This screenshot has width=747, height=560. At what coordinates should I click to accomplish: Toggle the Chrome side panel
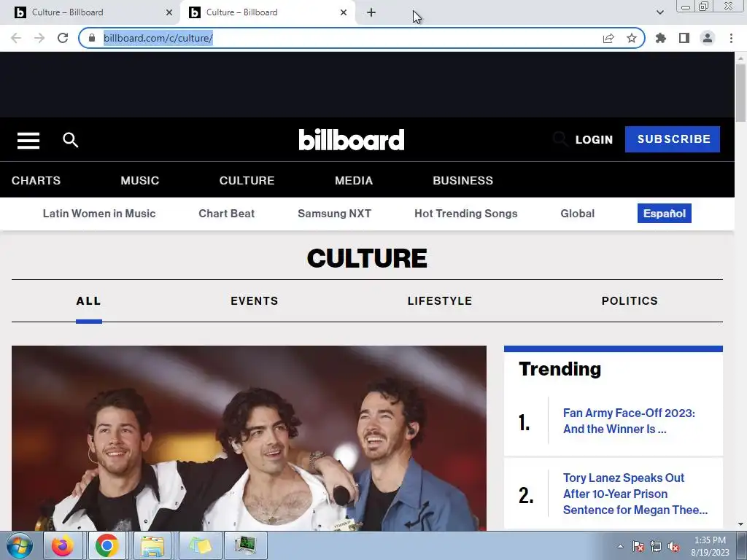684,38
